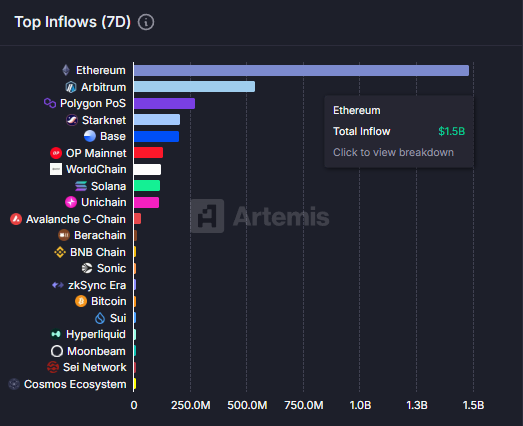Click the Sui logo icon

[100, 318]
